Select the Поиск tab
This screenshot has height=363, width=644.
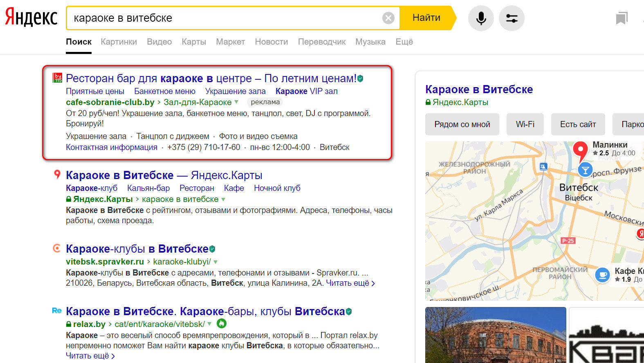click(79, 42)
